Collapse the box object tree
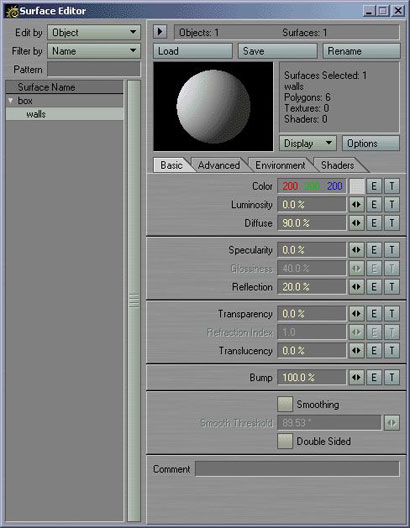The width and height of the screenshot is (410, 528). [x=10, y=100]
